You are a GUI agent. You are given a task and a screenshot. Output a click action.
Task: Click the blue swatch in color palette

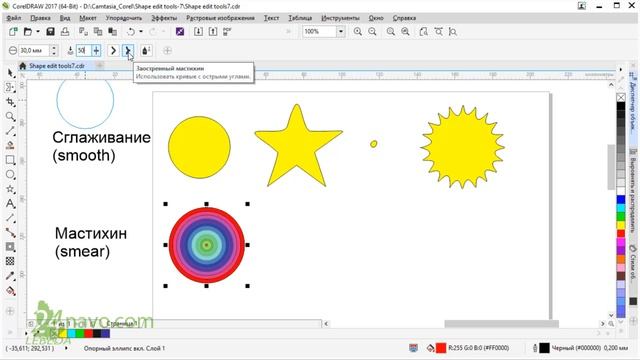pyautogui.click(x=621, y=200)
